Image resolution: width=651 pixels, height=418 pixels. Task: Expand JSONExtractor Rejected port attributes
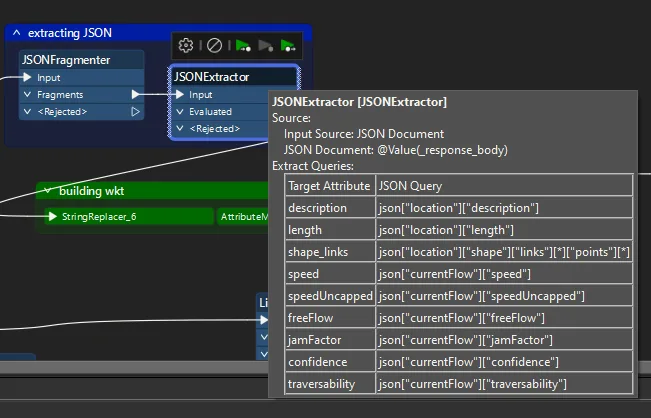tap(180, 129)
